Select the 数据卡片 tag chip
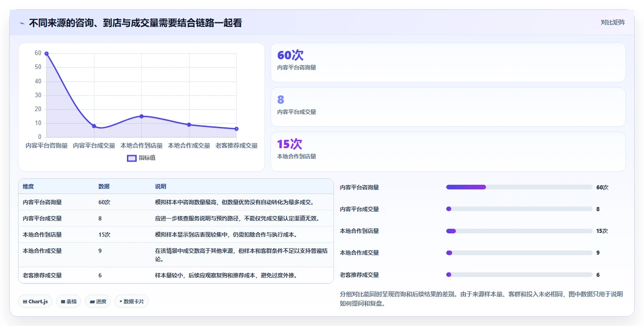Screen dimensions: 644x326 [132, 301]
